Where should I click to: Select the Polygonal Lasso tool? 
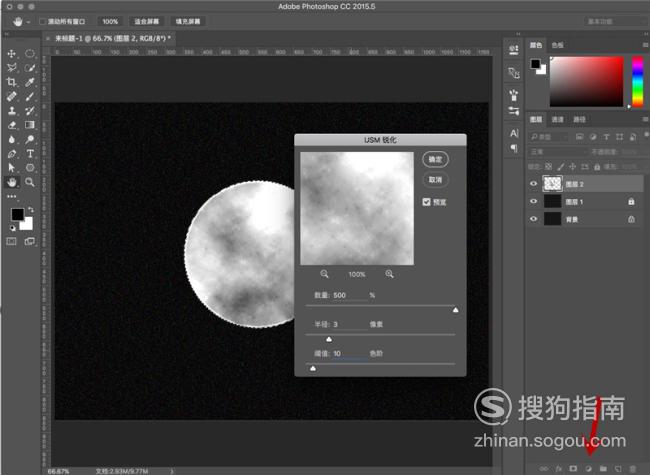(12, 68)
